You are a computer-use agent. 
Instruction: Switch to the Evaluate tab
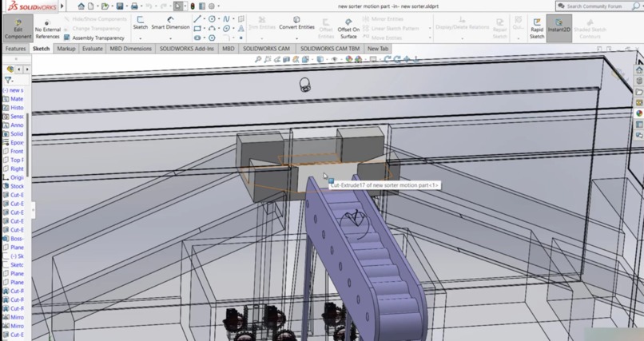[x=93, y=49]
